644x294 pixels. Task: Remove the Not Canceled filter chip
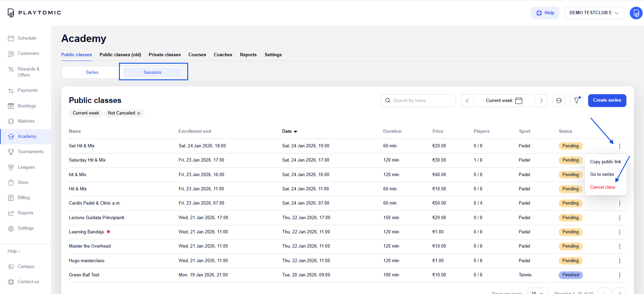139,113
